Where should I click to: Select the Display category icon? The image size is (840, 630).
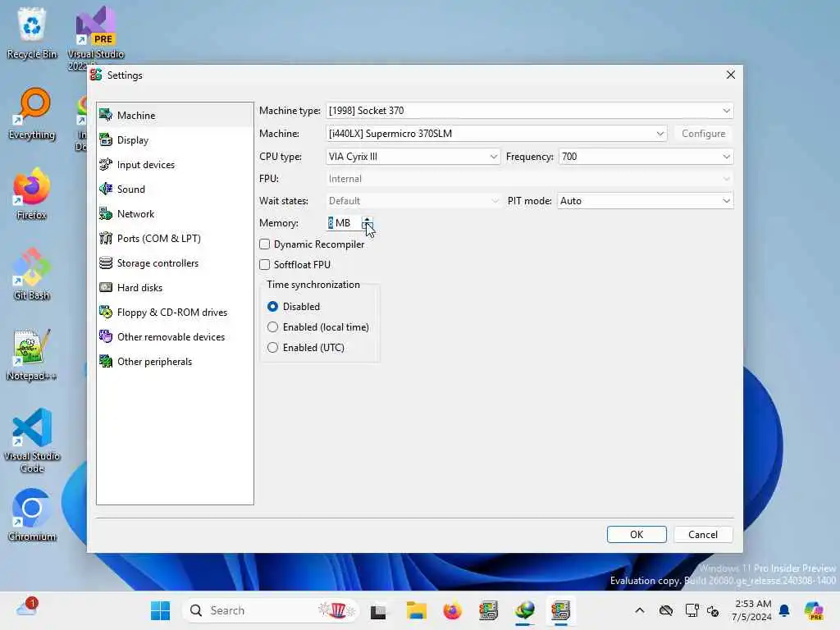[106, 139]
